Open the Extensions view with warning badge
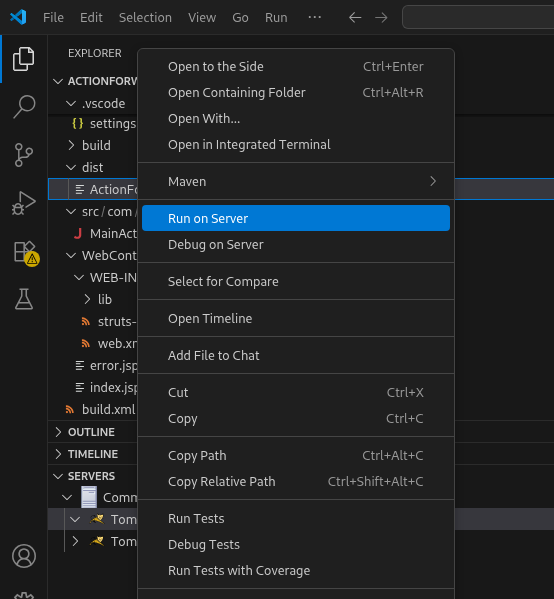Image resolution: width=554 pixels, height=599 pixels. tap(25, 253)
